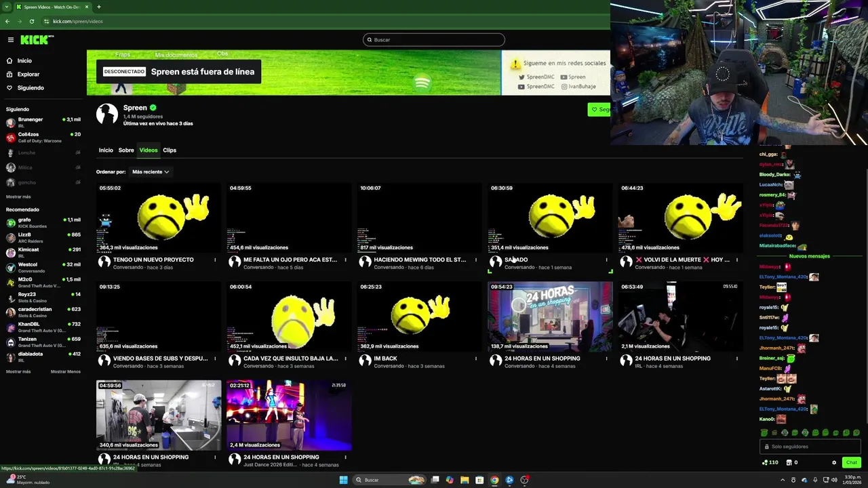
Task: Click the KICK logo
Action: coord(37,40)
